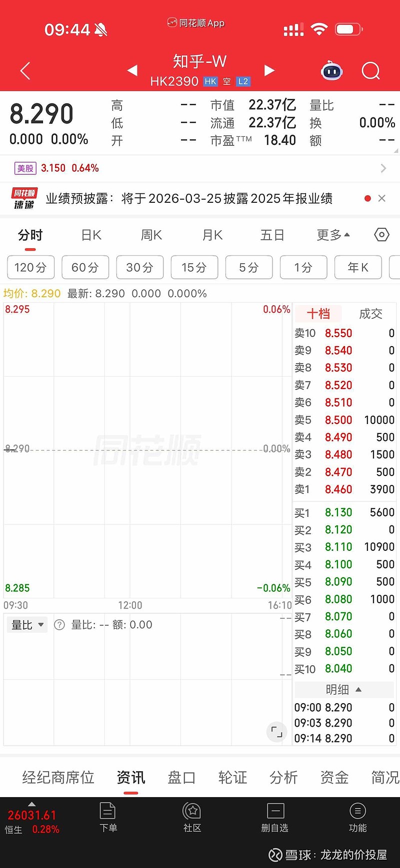Expand the 明细 trade detail panel
Viewport: 400px width, 868px height.
point(343,690)
